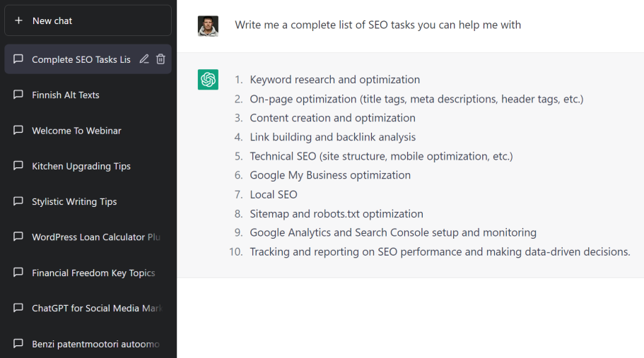Click 'Sitemap and robots.txt optimization' item
Image resolution: width=644 pixels, height=358 pixels.
[x=336, y=214]
